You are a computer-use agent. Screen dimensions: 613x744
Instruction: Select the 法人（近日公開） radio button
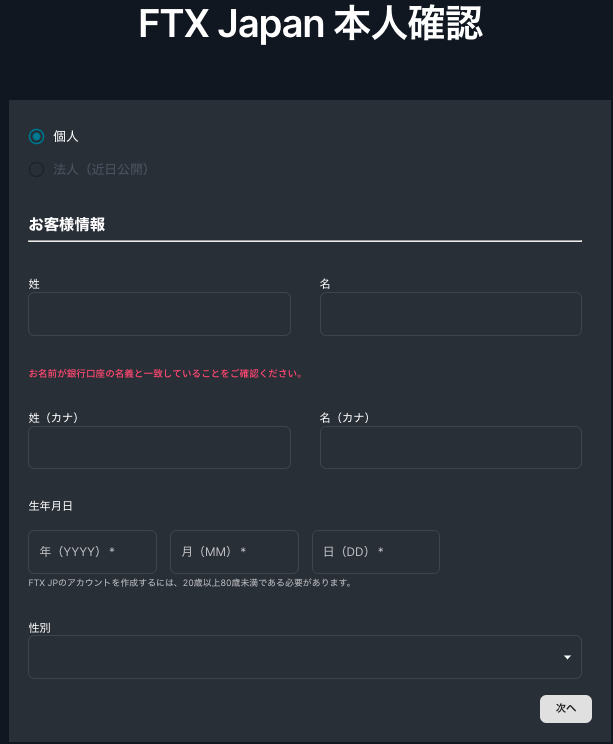tap(37, 170)
